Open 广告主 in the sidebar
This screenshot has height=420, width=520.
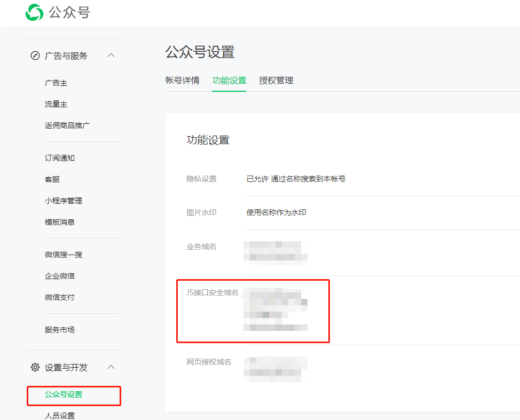(x=56, y=83)
